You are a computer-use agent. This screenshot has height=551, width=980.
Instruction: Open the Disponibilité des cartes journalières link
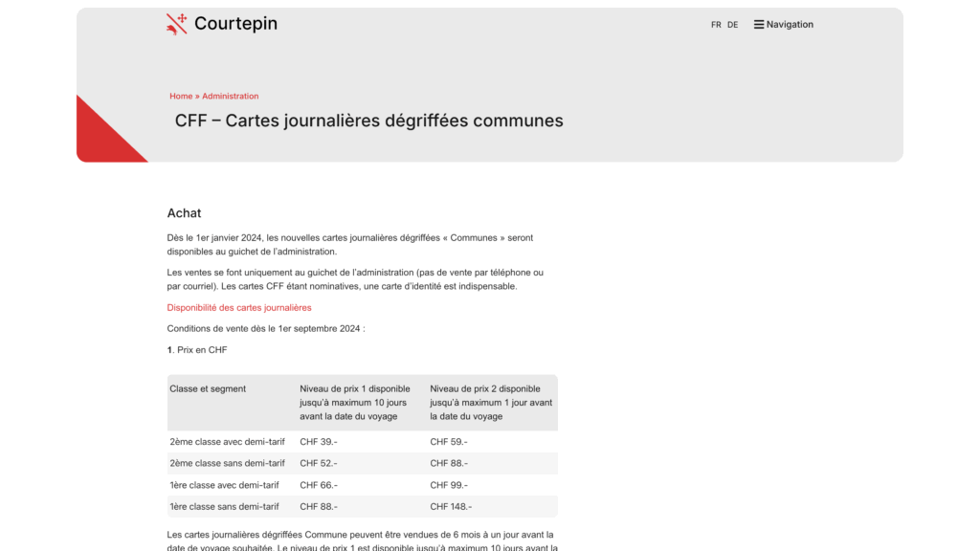click(x=238, y=307)
